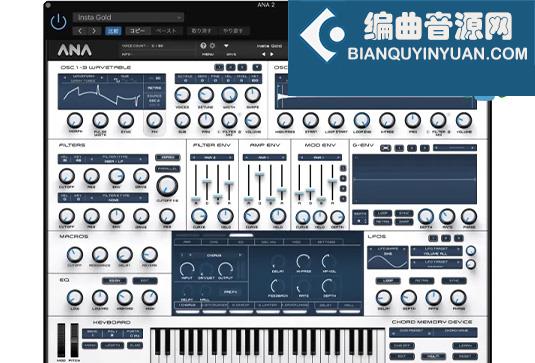This screenshot has width=535, height=363.
Task: Toggle the blue 比較 compare button
Action: click(x=113, y=31)
